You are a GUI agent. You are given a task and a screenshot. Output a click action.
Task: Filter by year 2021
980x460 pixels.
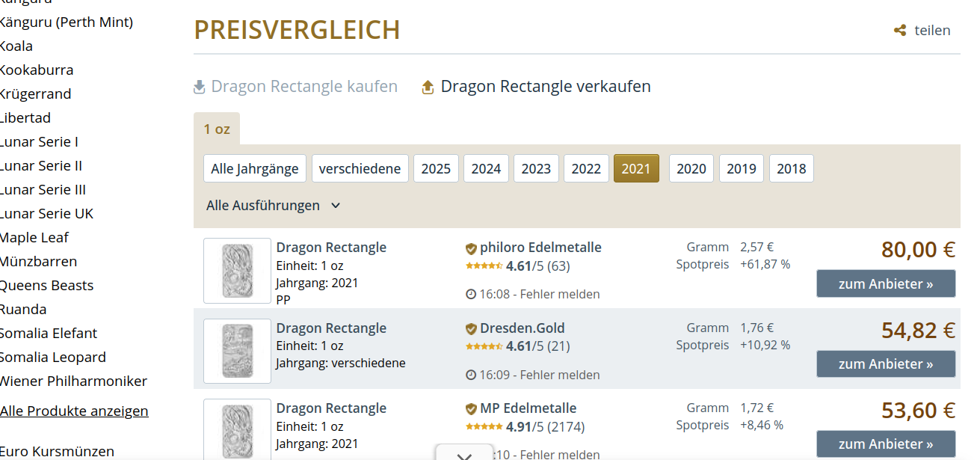tap(636, 168)
